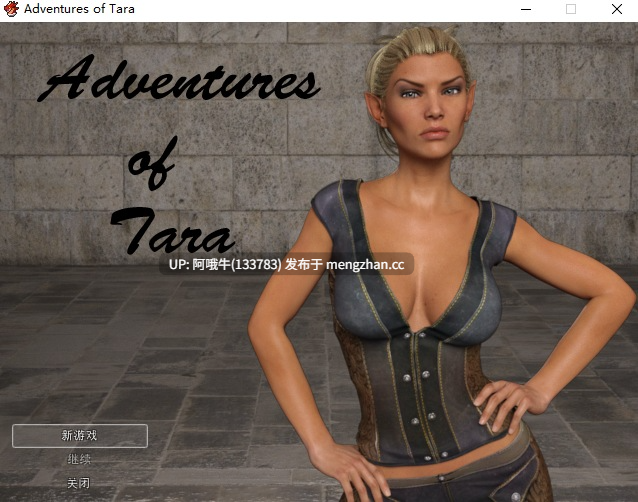
Task: Select the 继续 continue option
Action: (79, 460)
